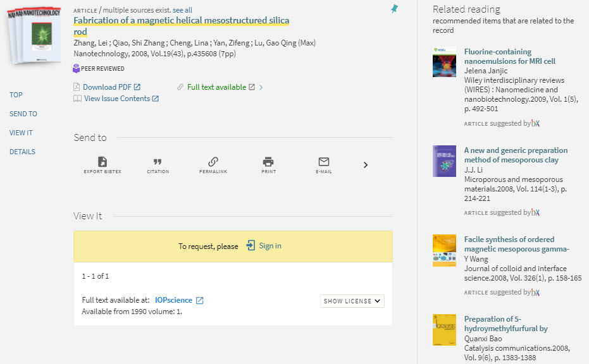Open the Export BibTeX tool
Screen dimensions: 589x364
point(101,164)
